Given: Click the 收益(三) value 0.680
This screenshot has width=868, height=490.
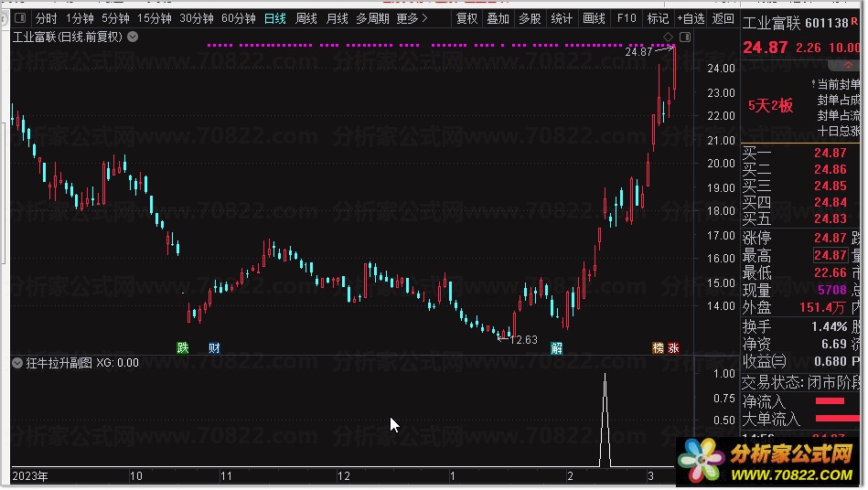Looking at the screenshot, I should pos(830,361).
